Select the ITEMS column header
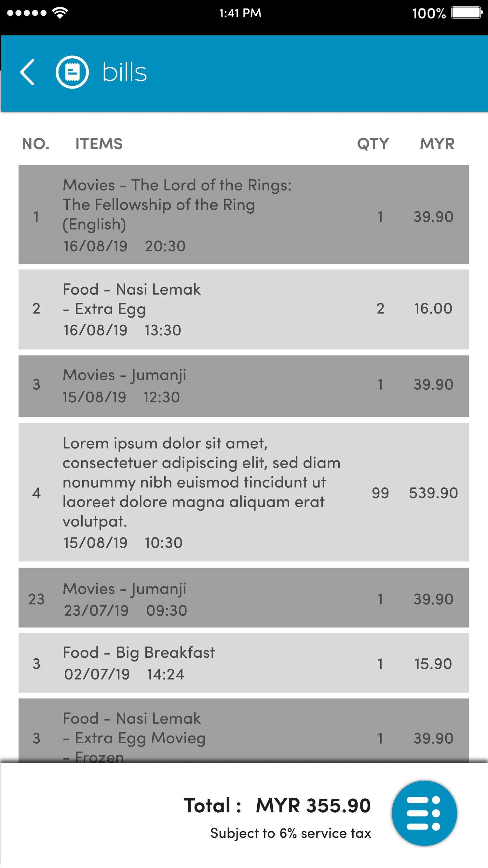 99,144
